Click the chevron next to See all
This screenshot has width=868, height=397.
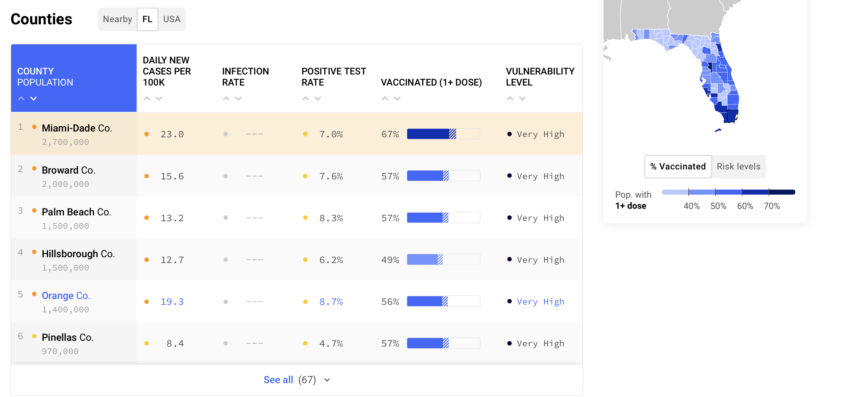327,380
